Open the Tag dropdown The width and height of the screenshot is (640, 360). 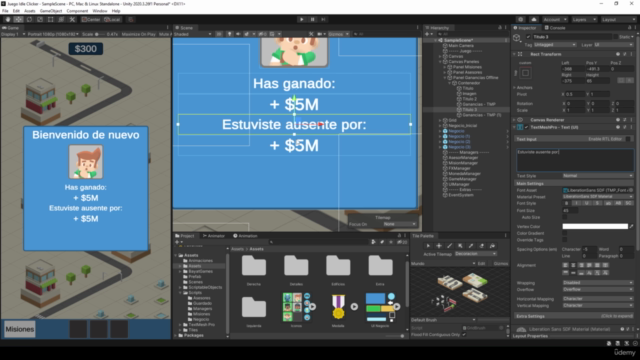click(x=555, y=44)
